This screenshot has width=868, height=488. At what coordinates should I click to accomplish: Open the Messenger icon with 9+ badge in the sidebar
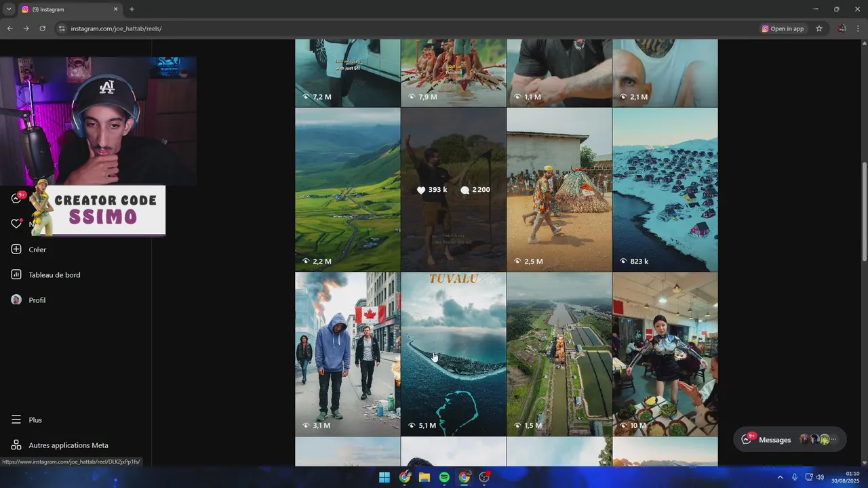click(x=17, y=198)
